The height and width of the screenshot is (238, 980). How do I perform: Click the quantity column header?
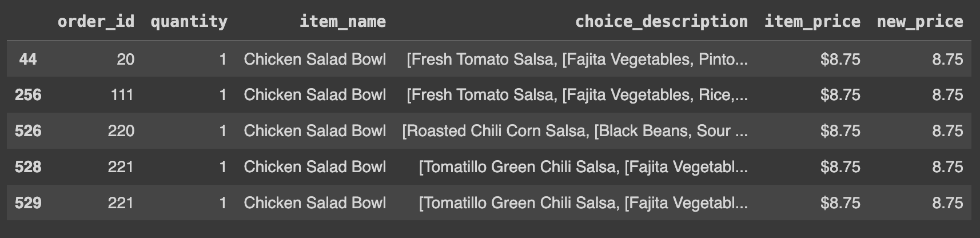189,22
